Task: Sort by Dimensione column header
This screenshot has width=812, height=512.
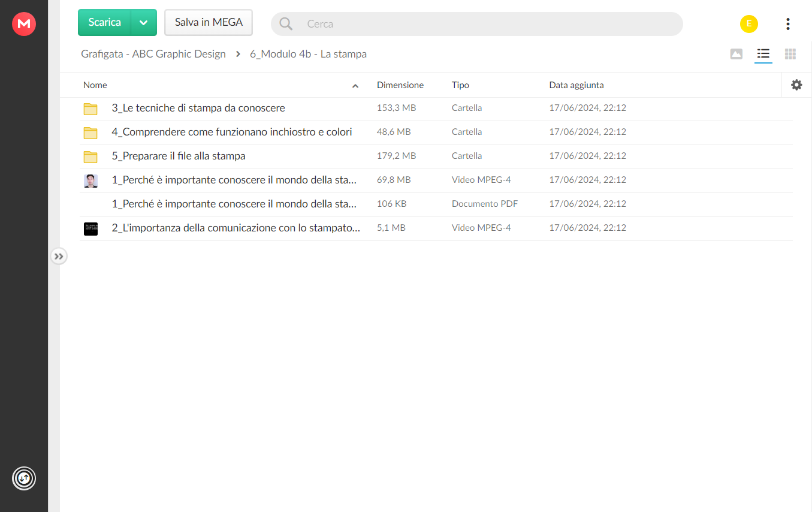Action: tap(400, 85)
